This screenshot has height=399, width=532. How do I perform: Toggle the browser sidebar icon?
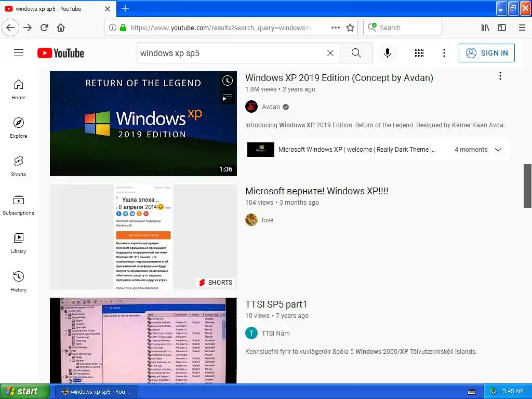coord(502,28)
